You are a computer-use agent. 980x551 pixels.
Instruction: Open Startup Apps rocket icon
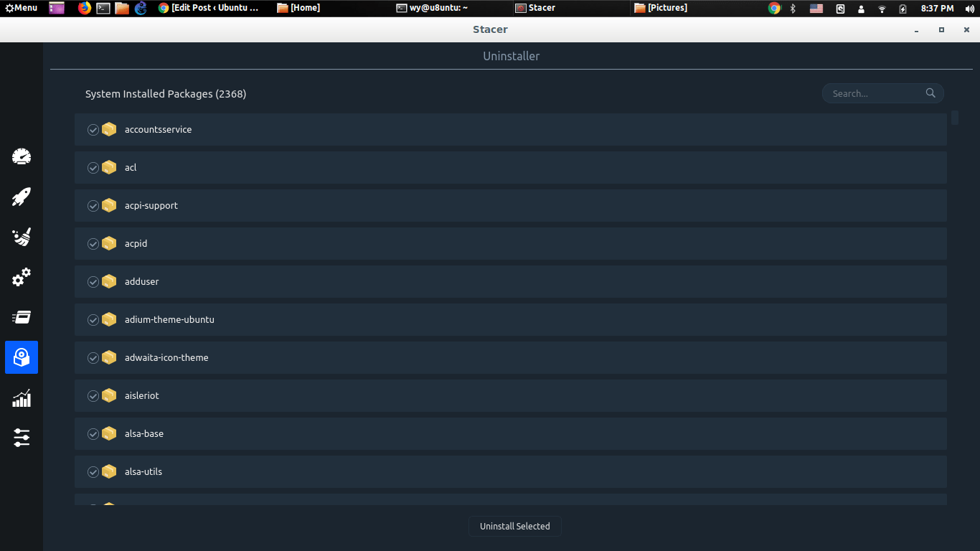pyautogui.click(x=22, y=197)
